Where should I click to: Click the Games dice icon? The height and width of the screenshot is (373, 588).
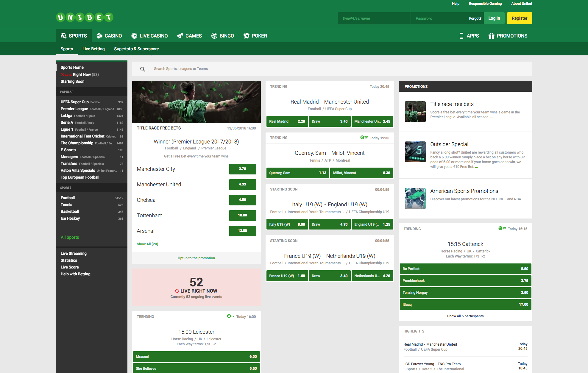(x=180, y=36)
